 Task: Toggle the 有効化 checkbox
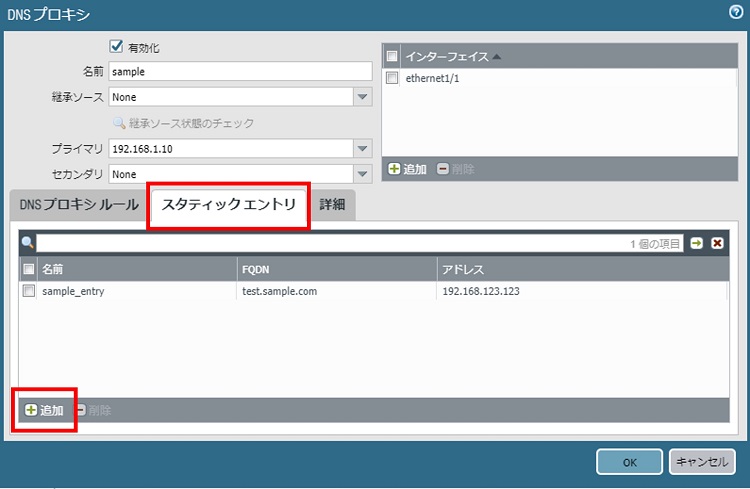(x=116, y=47)
